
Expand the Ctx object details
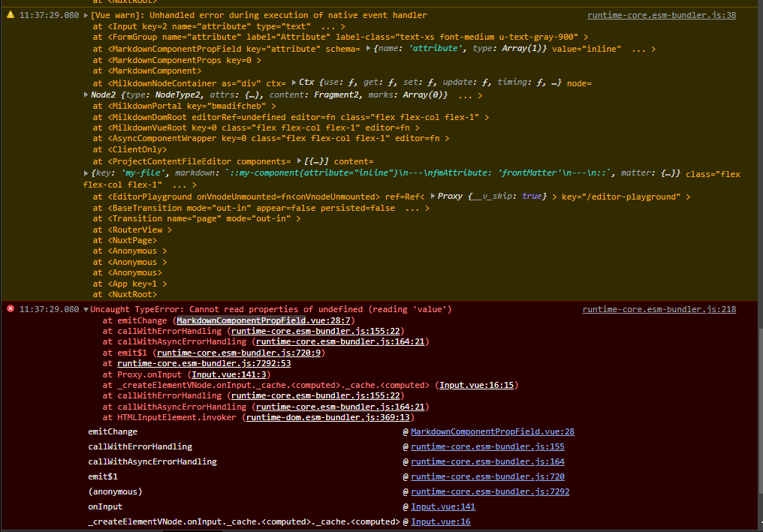pyautogui.click(x=294, y=83)
